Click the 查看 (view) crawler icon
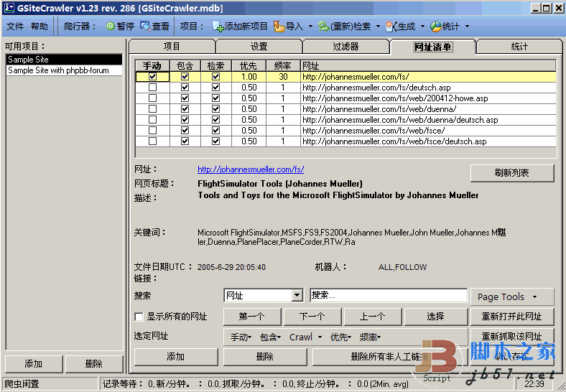This screenshot has width=566, height=392. click(146, 27)
